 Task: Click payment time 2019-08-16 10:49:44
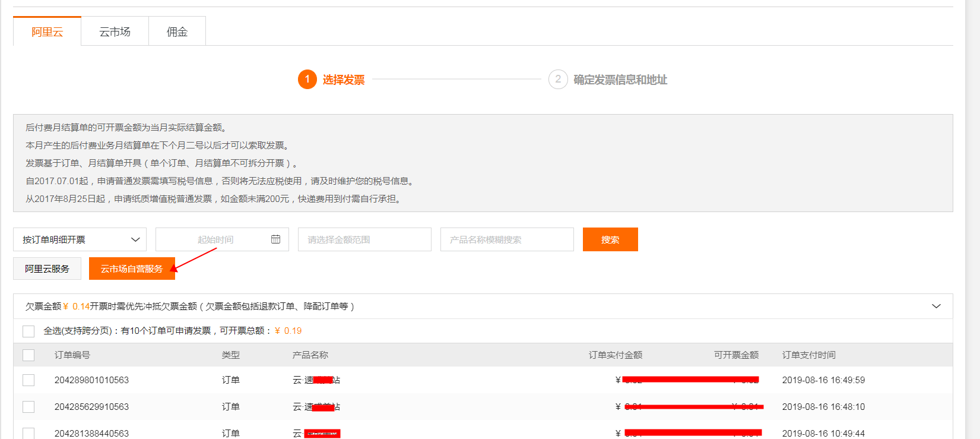point(823,433)
